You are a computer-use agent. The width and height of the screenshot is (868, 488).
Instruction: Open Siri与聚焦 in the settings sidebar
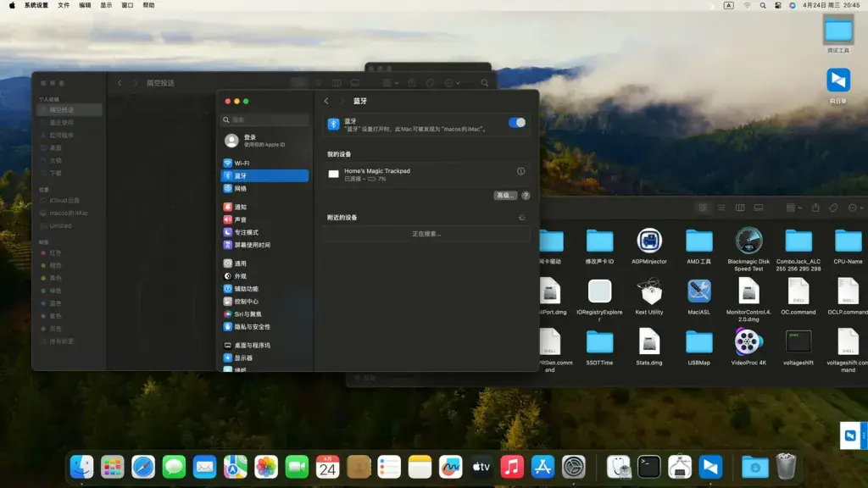pyautogui.click(x=265, y=314)
